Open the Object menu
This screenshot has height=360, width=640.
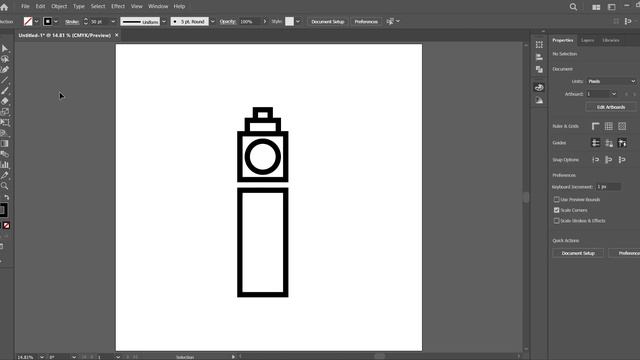point(59,7)
